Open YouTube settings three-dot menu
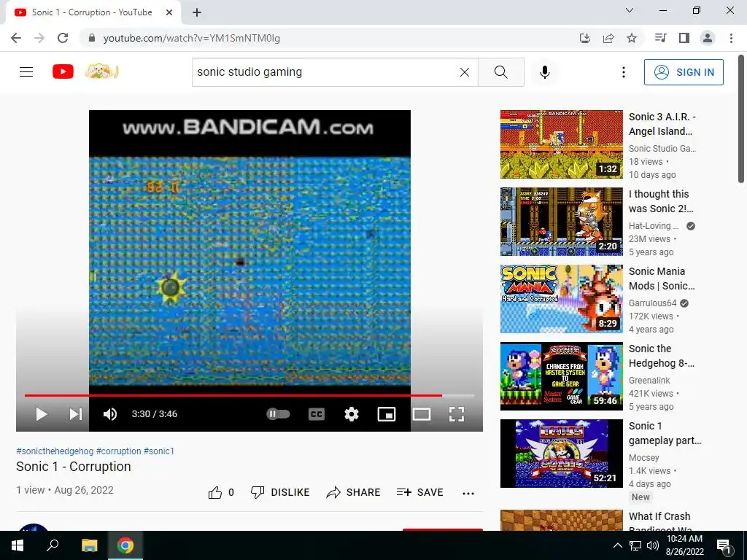This screenshot has width=747, height=560. 624,72
